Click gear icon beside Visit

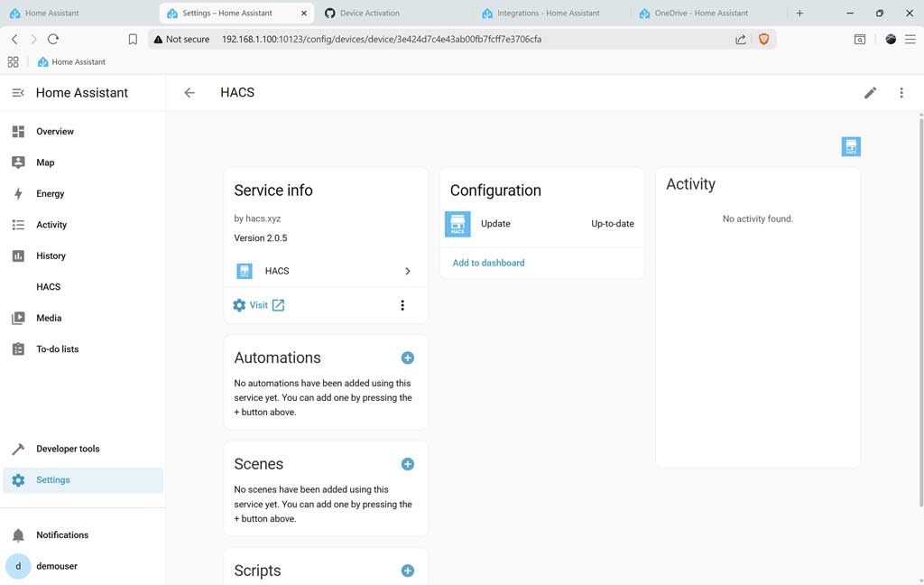(x=238, y=305)
